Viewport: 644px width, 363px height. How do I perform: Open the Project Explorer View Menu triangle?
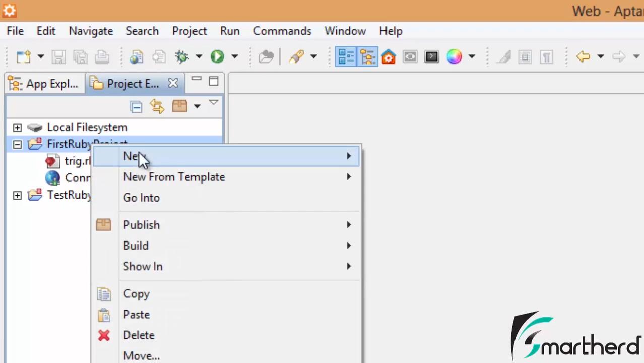[x=214, y=103]
